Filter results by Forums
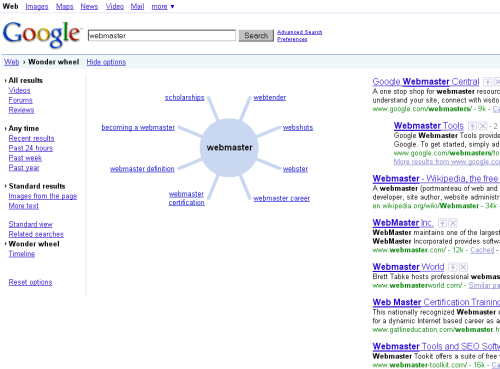The width and height of the screenshot is (500, 369). [x=21, y=100]
